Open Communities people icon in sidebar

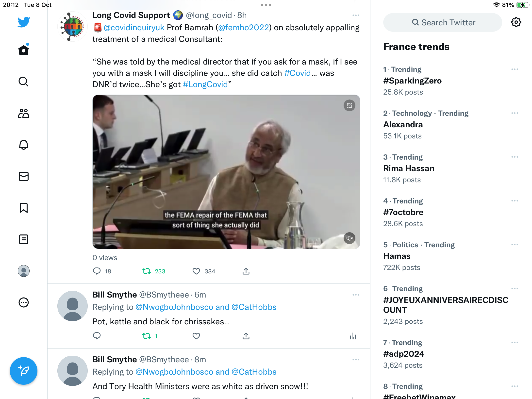[x=24, y=113]
